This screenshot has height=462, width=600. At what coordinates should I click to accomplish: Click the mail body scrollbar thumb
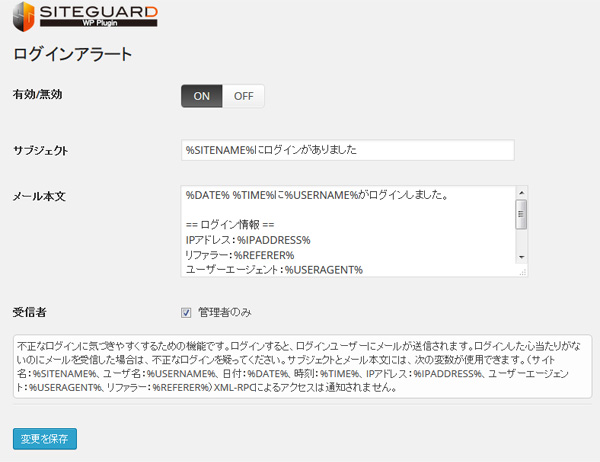pos(521,214)
